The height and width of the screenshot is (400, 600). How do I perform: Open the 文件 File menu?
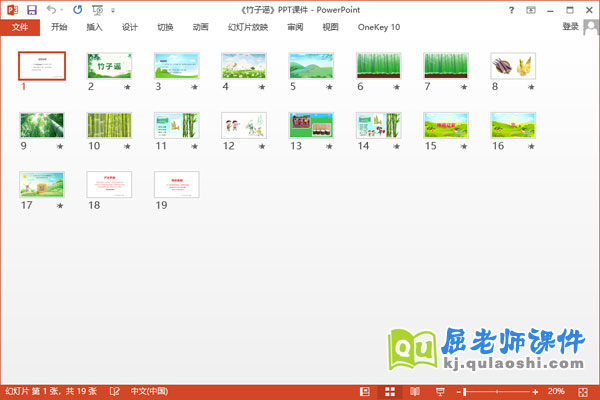pyautogui.click(x=20, y=27)
